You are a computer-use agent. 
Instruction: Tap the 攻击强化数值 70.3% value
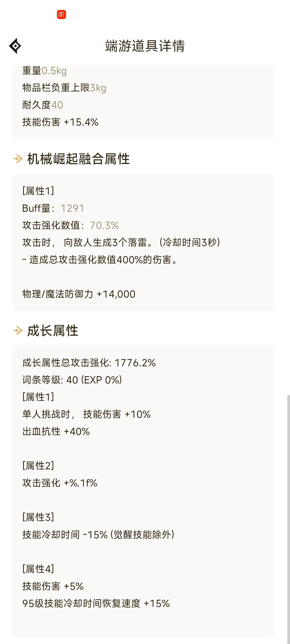pos(104,225)
